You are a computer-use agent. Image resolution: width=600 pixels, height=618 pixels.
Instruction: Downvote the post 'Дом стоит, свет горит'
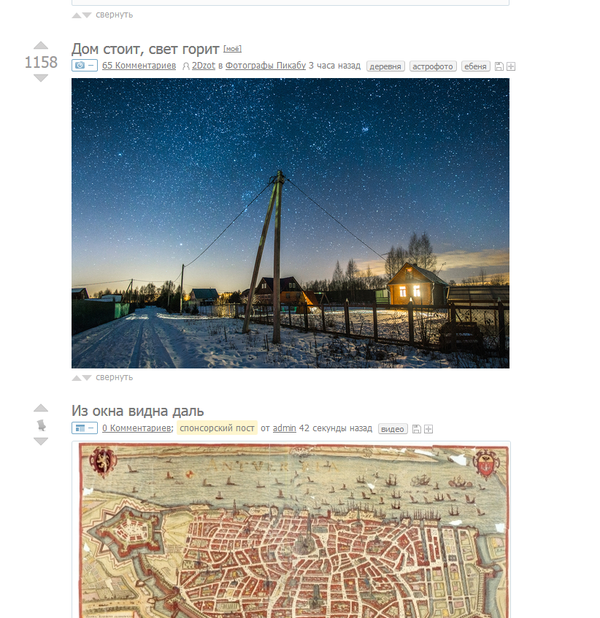pyautogui.click(x=41, y=78)
